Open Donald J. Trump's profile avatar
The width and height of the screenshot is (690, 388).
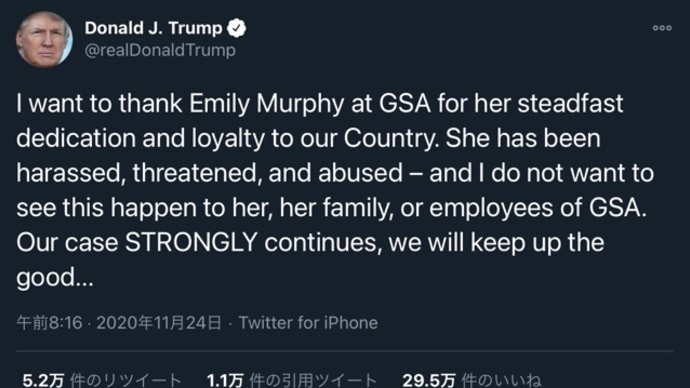click(44, 39)
